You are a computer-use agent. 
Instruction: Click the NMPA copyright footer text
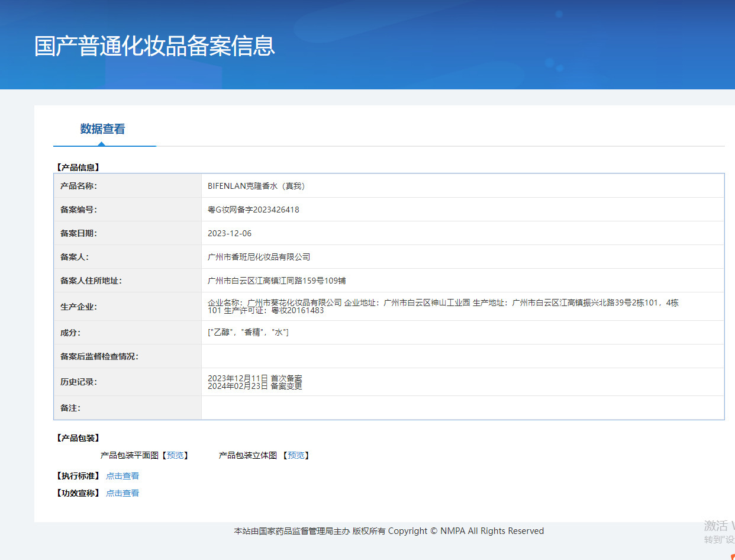[389, 531]
